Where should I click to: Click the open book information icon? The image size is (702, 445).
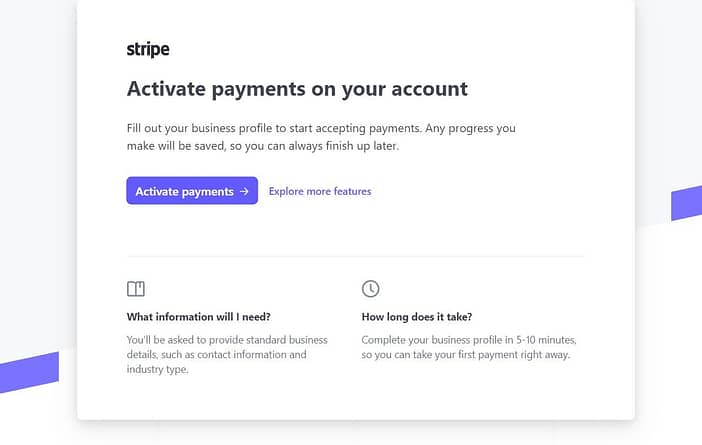coord(136,289)
